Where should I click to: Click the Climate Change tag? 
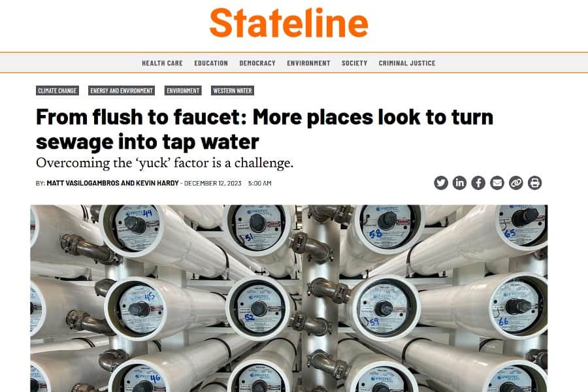coord(57,90)
